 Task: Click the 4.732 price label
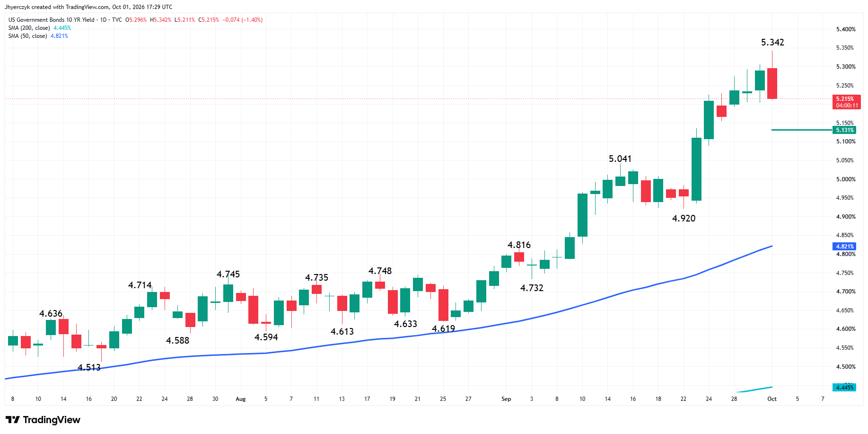click(532, 288)
